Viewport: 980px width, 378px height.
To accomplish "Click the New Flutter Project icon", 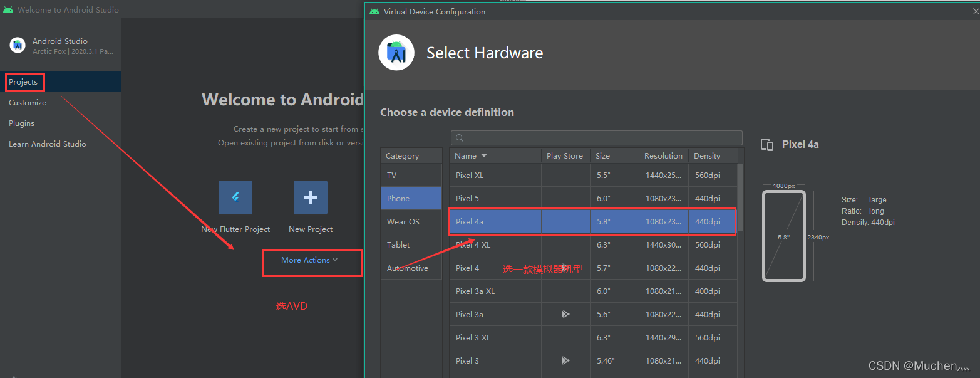I will [235, 197].
